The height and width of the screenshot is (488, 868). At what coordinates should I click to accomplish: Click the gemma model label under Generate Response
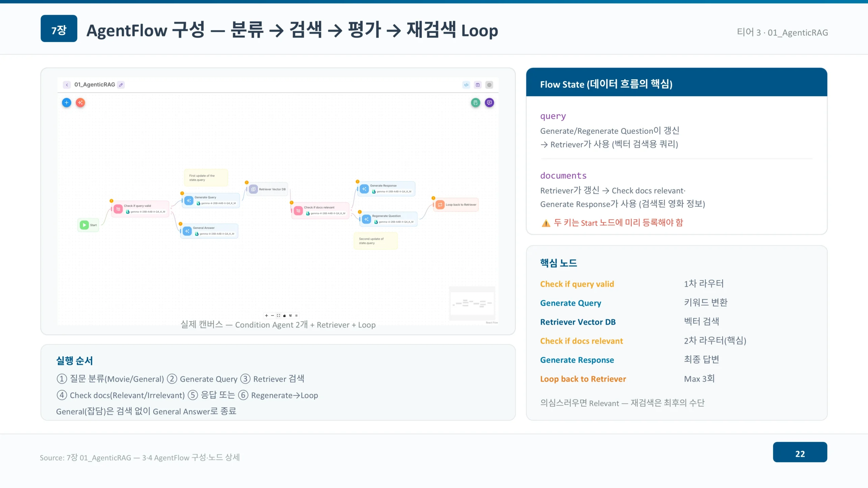click(x=394, y=191)
